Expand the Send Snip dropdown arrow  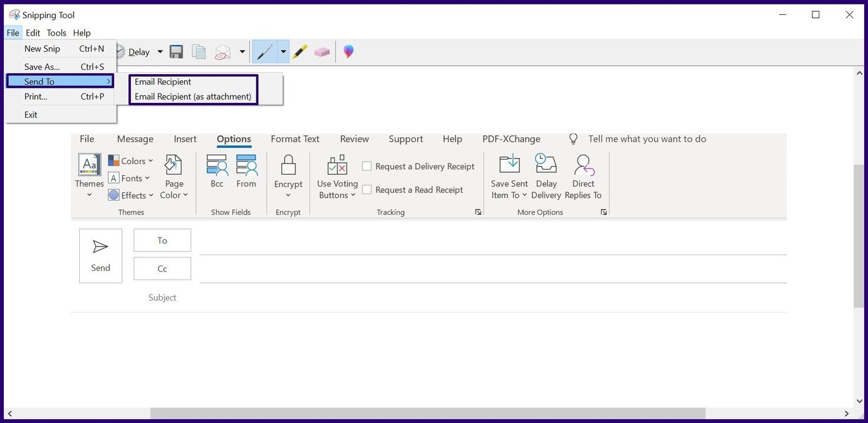pos(242,52)
